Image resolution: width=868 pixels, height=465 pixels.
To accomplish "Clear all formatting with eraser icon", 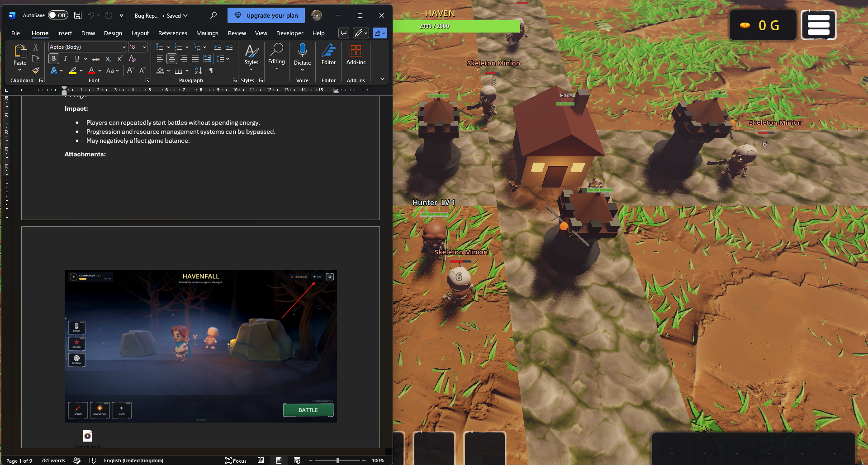I will pos(133,59).
